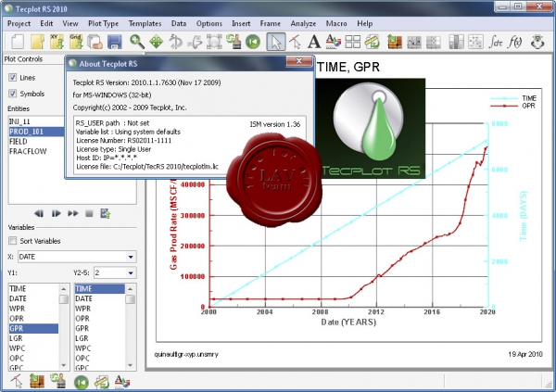Click the Date (YEARS) axis label
The image size is (556, 392).
click(348, 322)
